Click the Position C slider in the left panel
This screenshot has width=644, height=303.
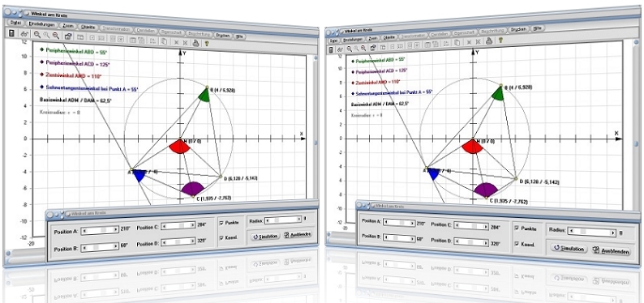pyautogui.click(x=178, y=225)
